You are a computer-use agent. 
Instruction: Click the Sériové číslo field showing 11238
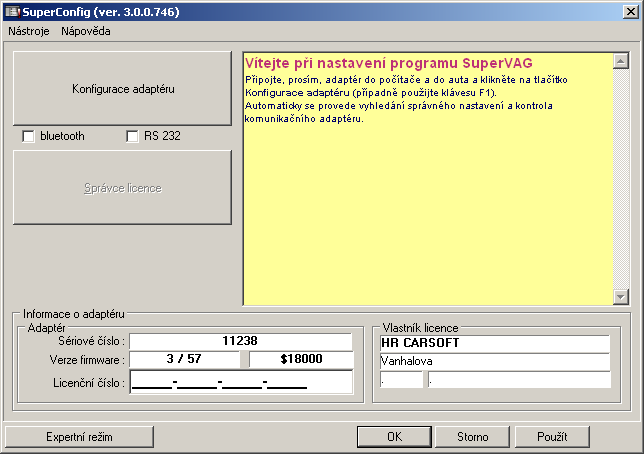pos(240,341)
